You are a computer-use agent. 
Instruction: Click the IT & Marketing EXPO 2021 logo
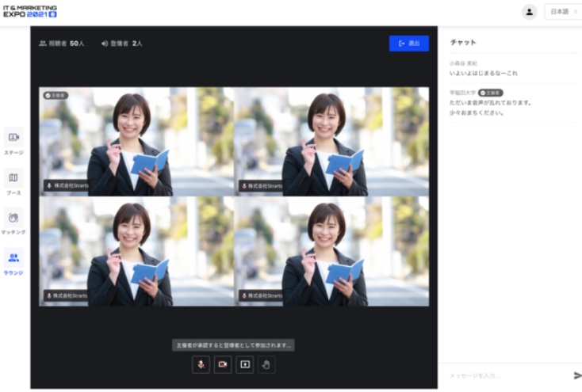30,11
